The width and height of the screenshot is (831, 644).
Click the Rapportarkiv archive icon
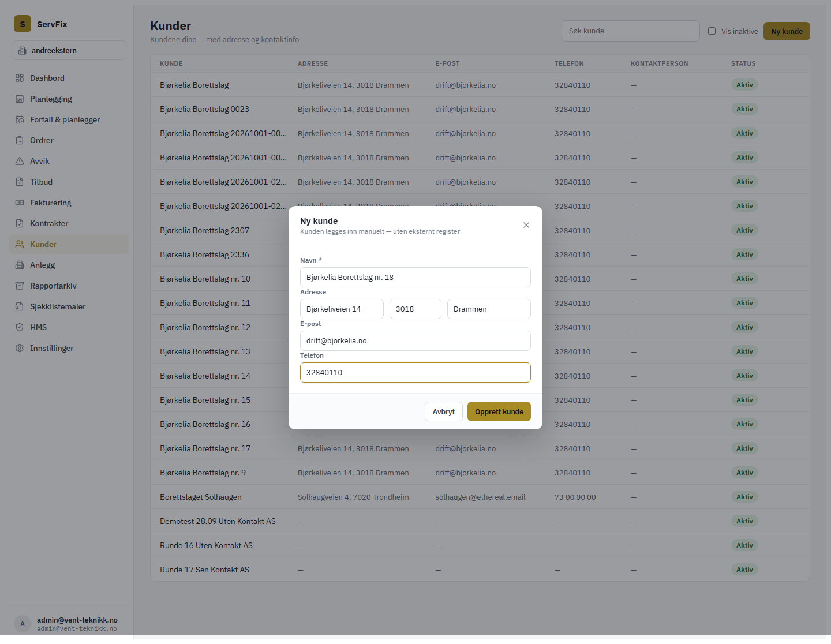20,286
